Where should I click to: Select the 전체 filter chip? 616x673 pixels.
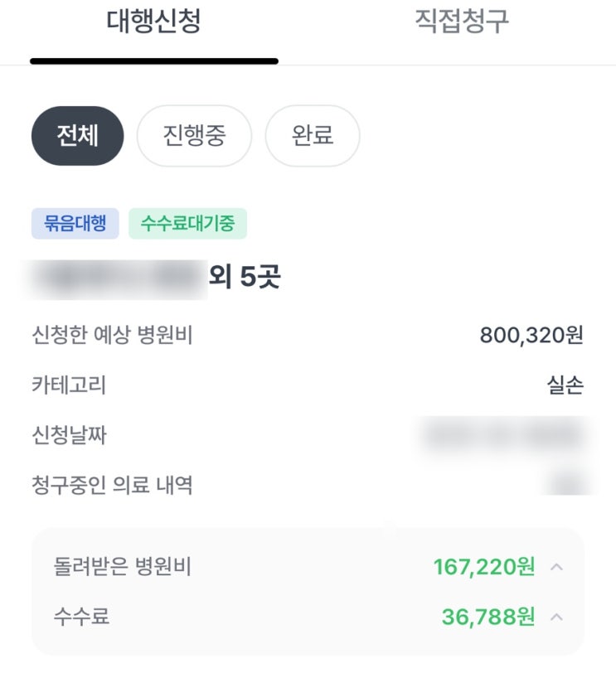coord(77,136)
